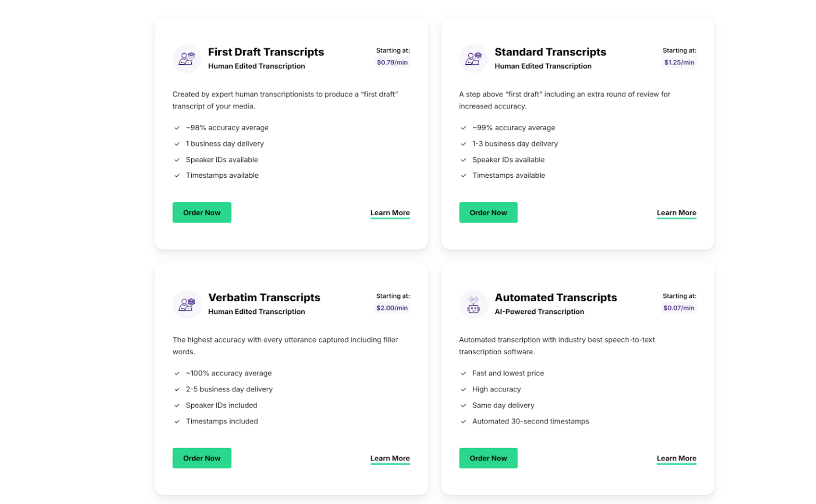Click checkmark next to Fast and lowest price

(463, 373)
